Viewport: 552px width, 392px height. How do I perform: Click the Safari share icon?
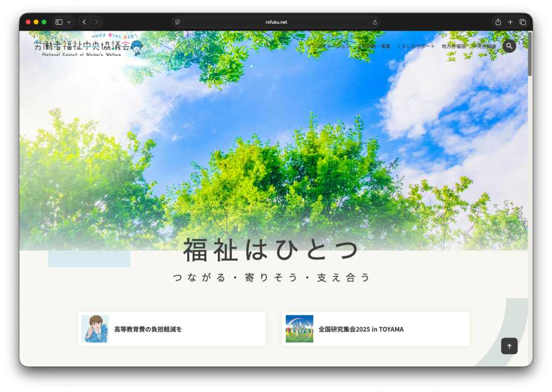pyautogui.click(x=498, y=22)
